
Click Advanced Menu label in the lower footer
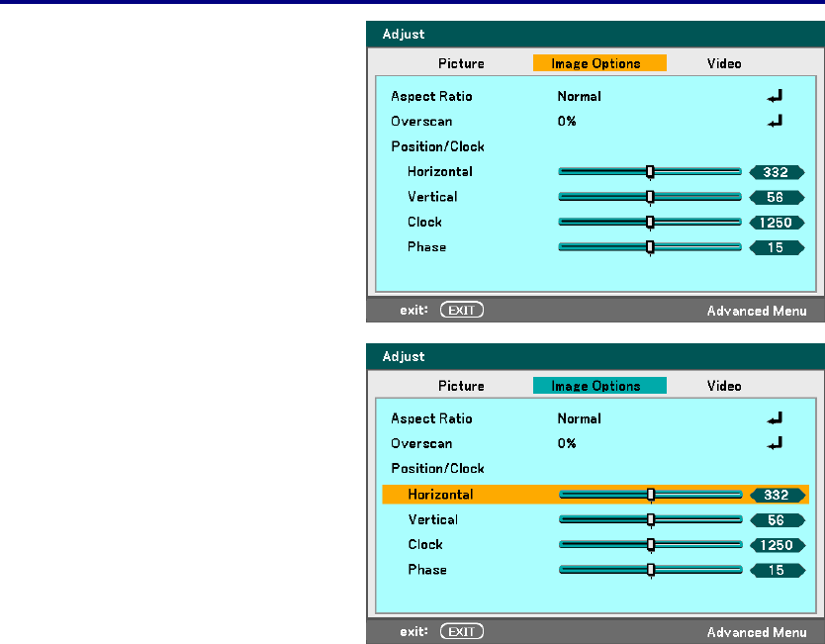tap(757, 632)
